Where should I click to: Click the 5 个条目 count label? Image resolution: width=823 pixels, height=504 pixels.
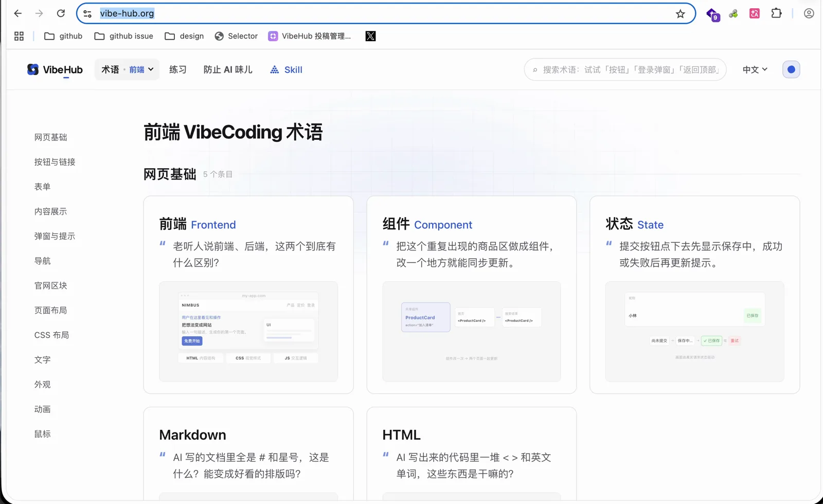[218, 174]
